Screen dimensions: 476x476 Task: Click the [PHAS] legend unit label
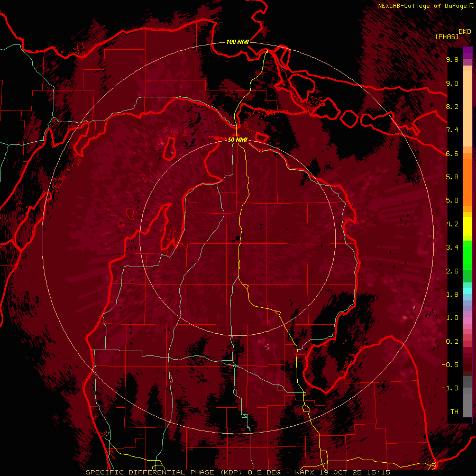[x=447, y=36]
